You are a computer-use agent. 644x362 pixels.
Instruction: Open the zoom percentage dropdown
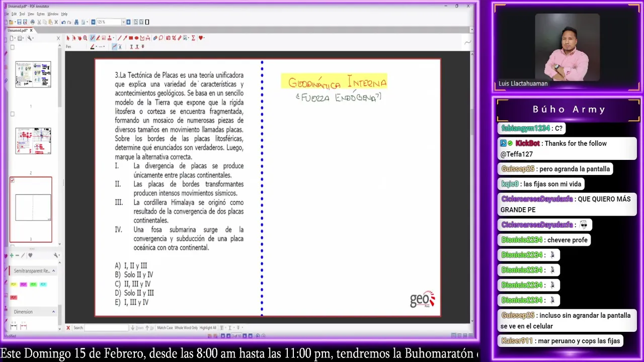click(x=123, y=22)
